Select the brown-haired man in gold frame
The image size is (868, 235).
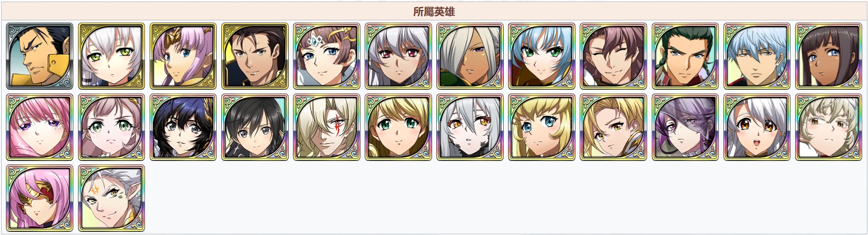[255, 56]
